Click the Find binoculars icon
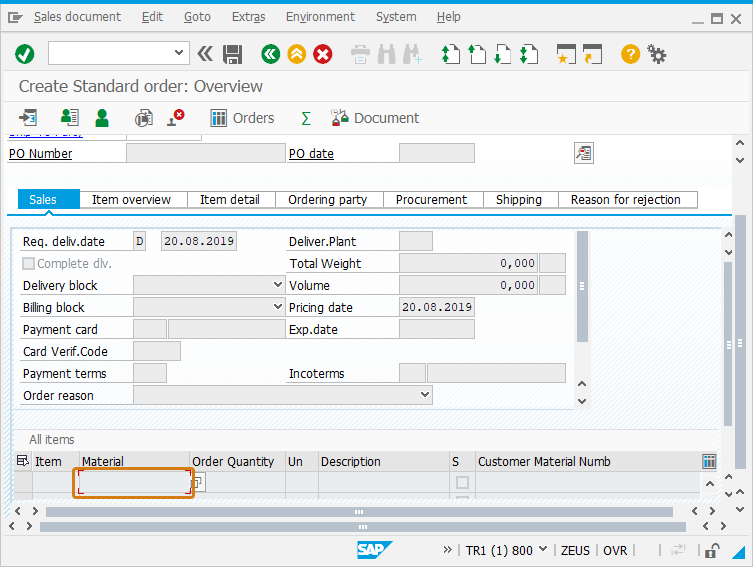Screen dimensions: 753x567 click(387, 54)
